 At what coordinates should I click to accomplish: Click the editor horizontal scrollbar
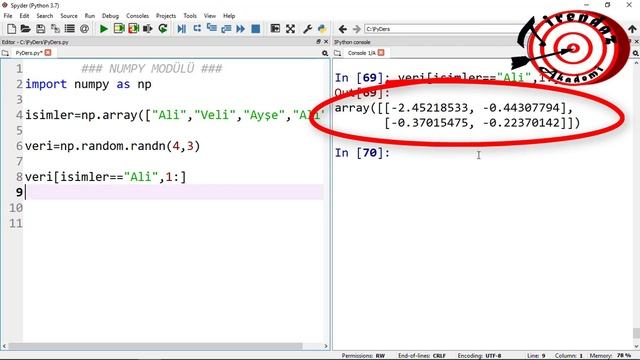pyautogui.click(x=155, y=346)
